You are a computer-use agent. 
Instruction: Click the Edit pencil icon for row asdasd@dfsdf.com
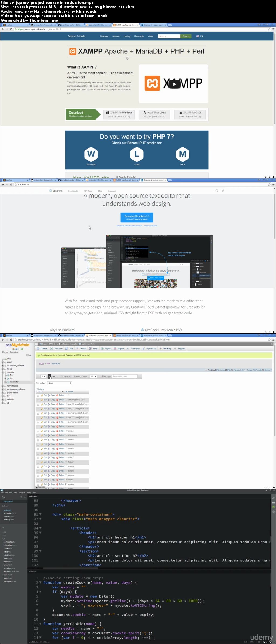[x=42, y=400]
